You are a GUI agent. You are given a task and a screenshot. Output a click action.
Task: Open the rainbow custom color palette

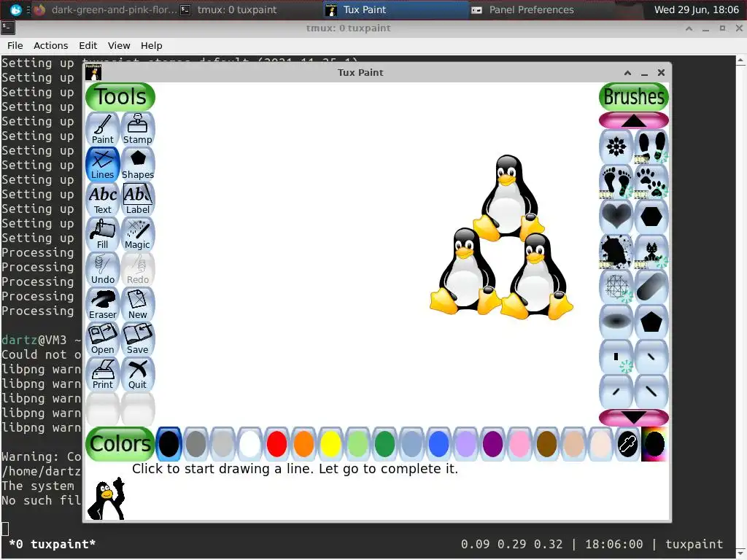coord(654,444)
